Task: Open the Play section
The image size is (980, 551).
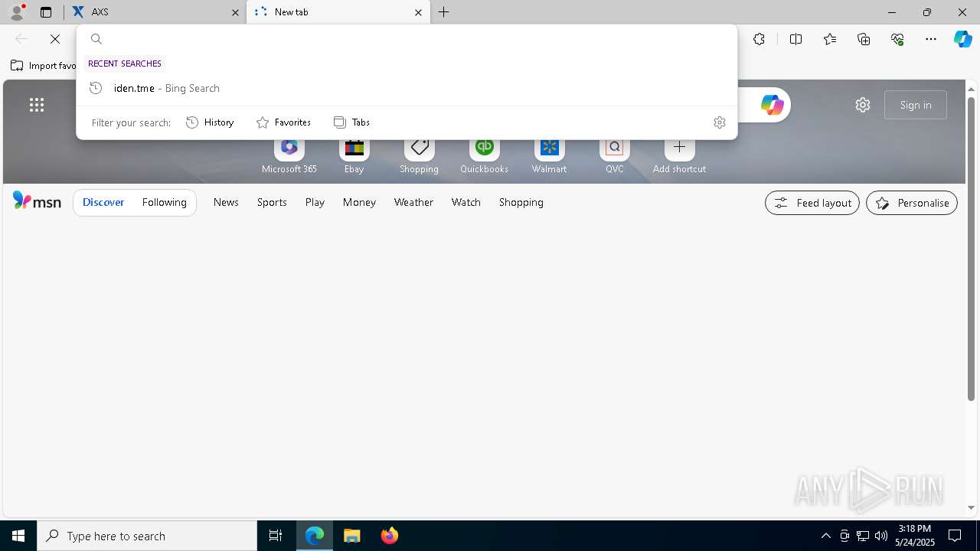Action: 315,202
